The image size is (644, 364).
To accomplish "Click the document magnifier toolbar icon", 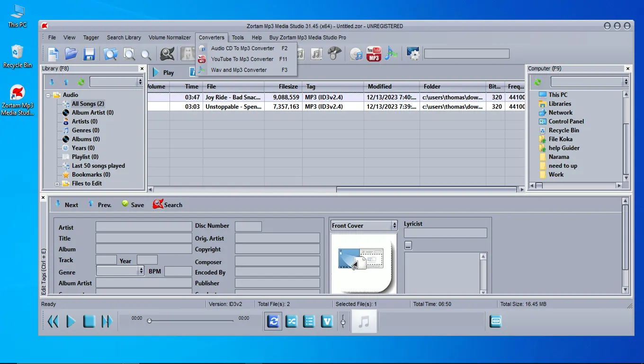I will click(x=129, y=54).
